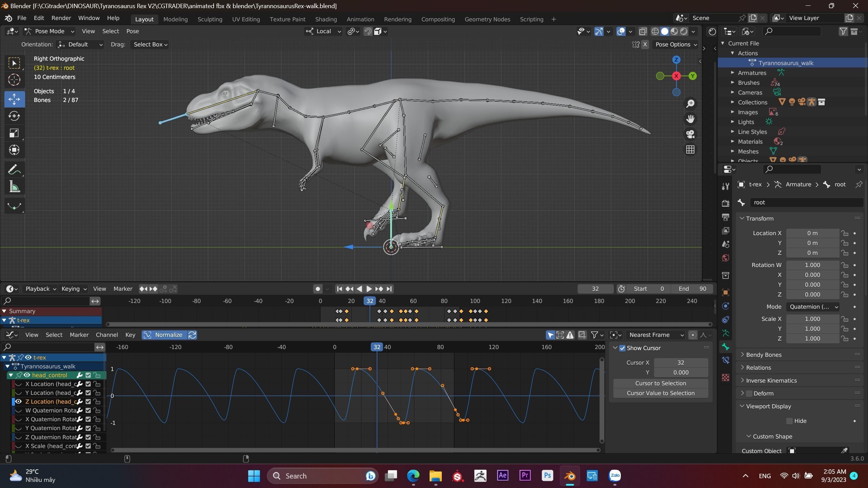Toggle the X Location channel checkbox
The height and width of the screenshot is (488, 868).
pos(88,384)
